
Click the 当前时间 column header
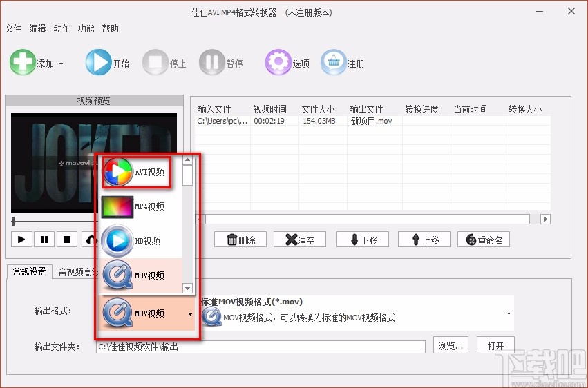(471, 109)
